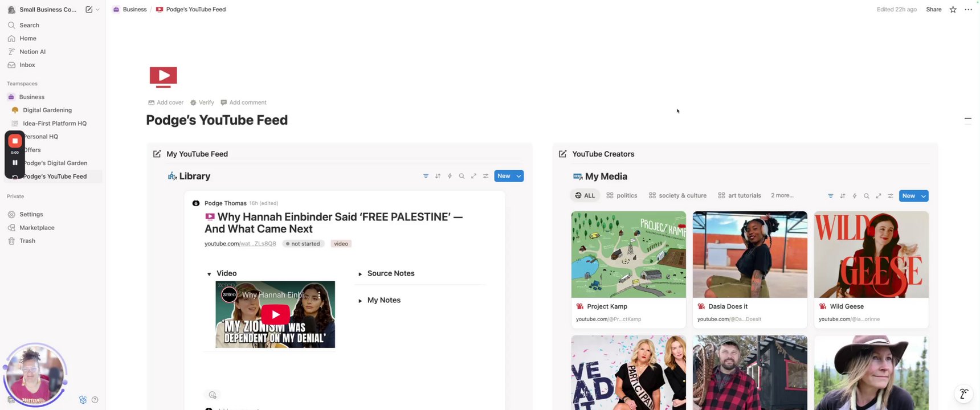Click the new page compose icon
Image resolution: width=980 pixels, height=410 pixels.
point(89,10)
